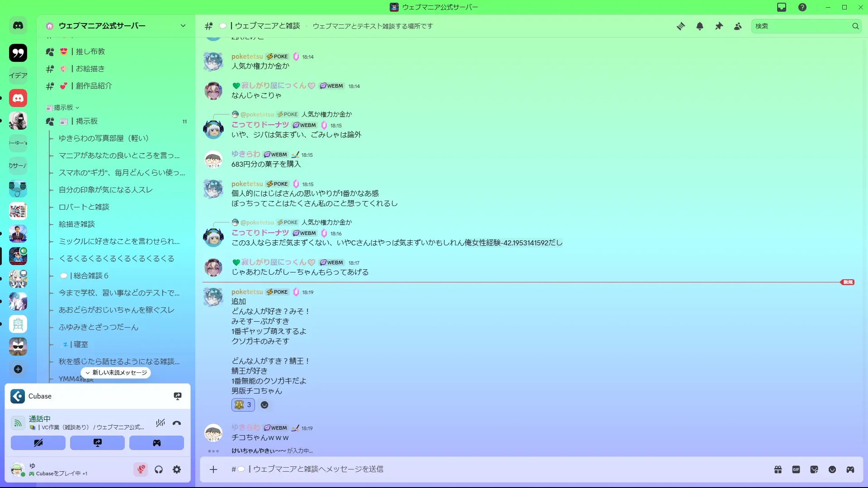Disconnect from the voice call
Viewport: 868px width, 488px height.
(x=177, y=423)
